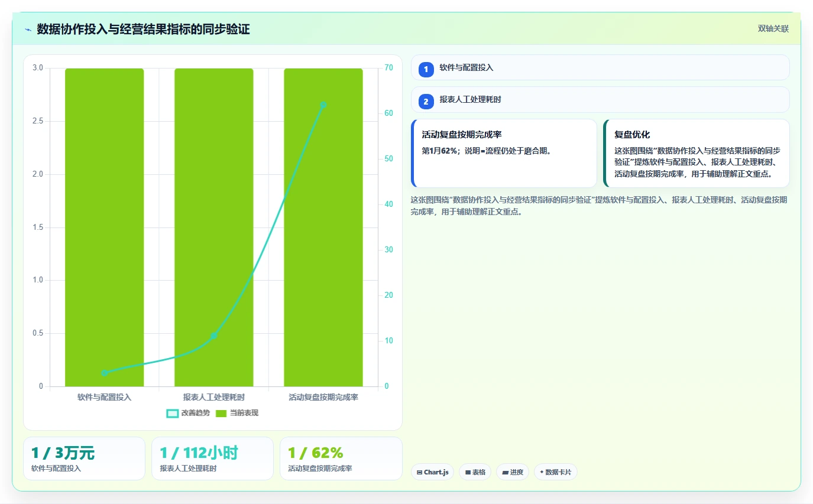The width and height of the screenshot is (813, 504).
Task: Click the x-axis label 报表人工处理耗时
Action: point(214,397)
